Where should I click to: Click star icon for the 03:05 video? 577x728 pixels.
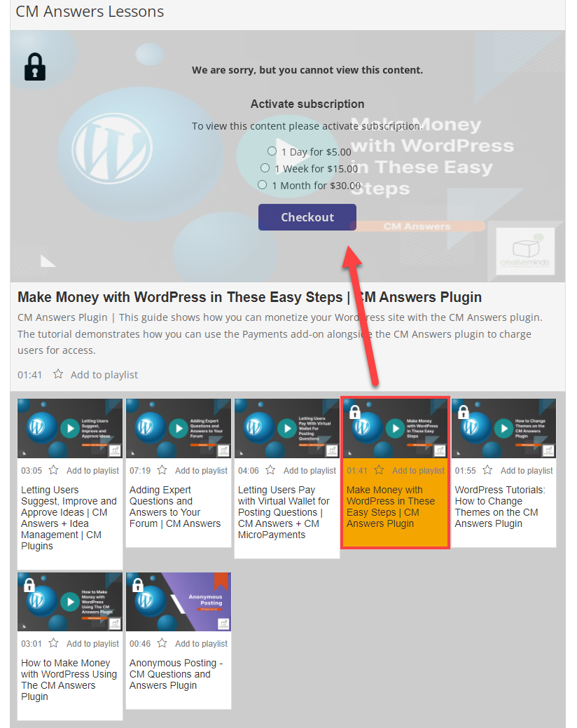pos(54,470)
